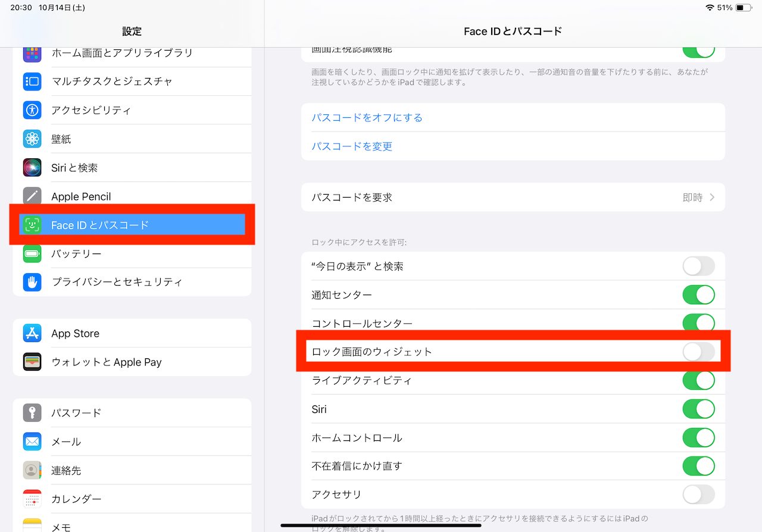Screen dimensions: 762x532
Task: Tap the home indicator bar
Action: [x=381, y=525]
